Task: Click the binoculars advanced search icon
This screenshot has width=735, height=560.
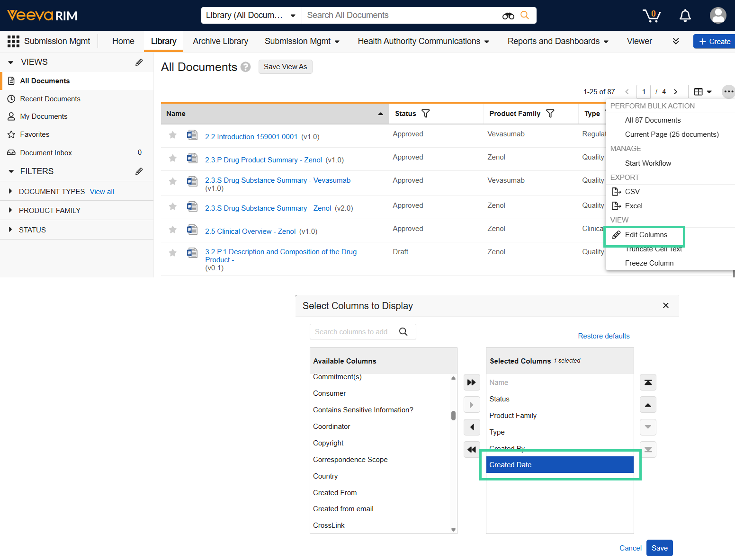Action: pyautogui.click(x=508, y=16)
